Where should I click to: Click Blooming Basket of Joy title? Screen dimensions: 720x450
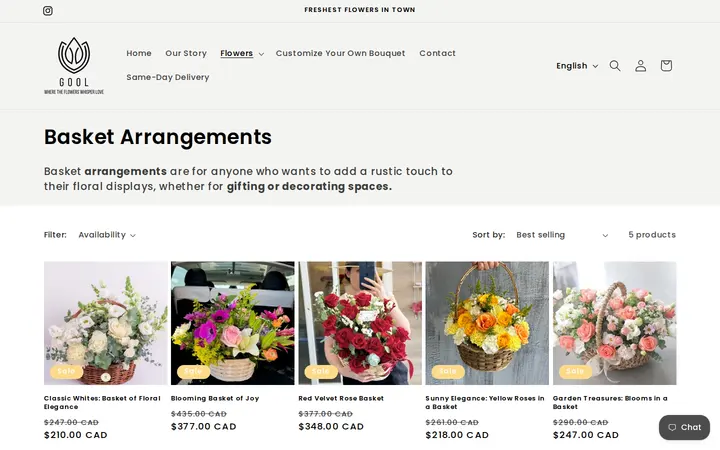pos(215,399)
